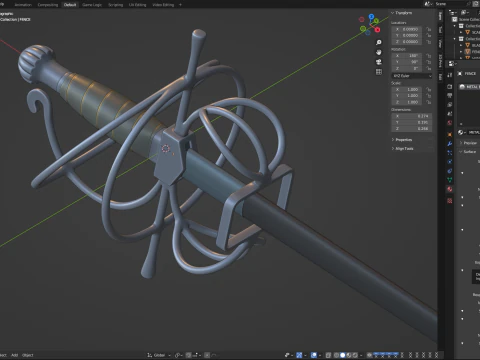Click the Rotation X value field
The width and height of the screenshot is (480, 360).
[408, 56]
